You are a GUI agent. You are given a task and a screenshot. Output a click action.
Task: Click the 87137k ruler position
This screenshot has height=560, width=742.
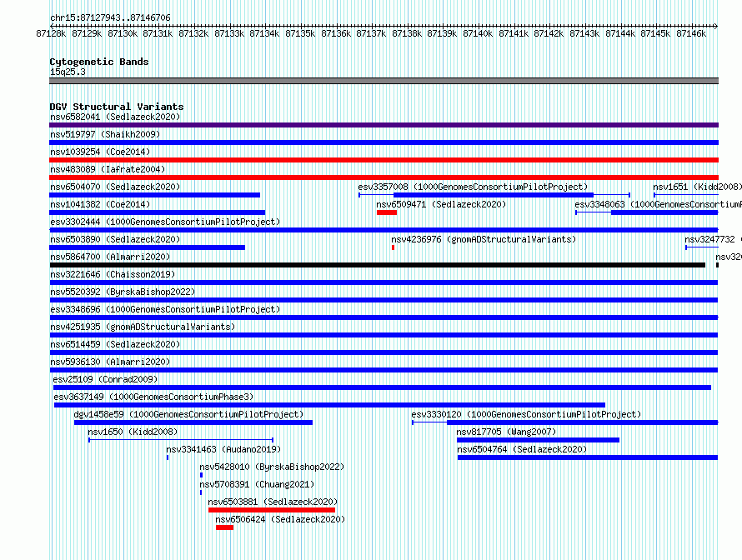[371, 33]
